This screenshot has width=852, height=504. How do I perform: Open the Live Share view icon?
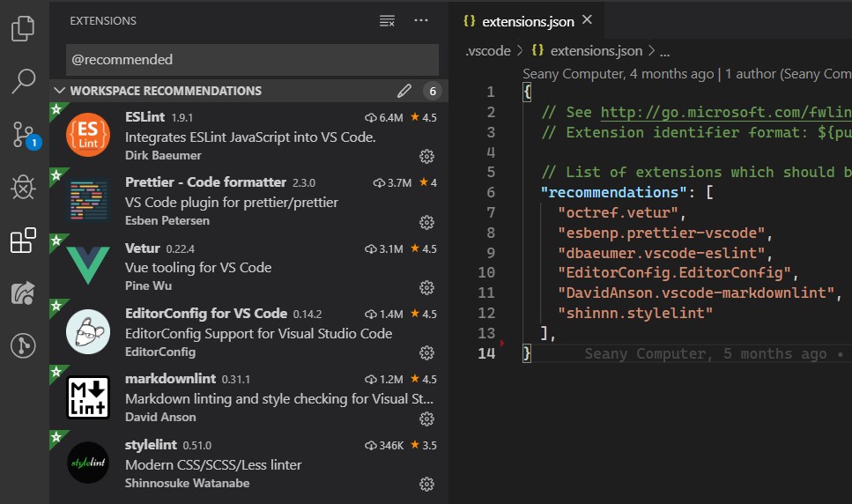click(x=23, y=293)
